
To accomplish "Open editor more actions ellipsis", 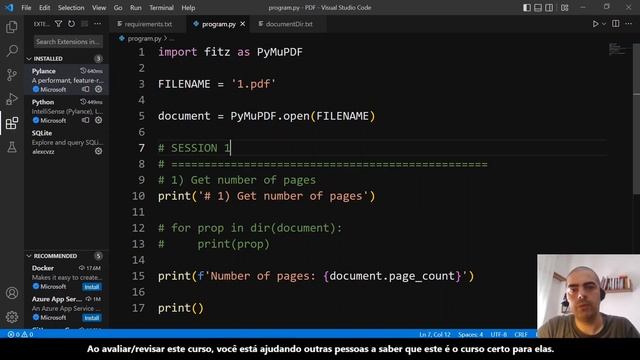I will pyautogui.click(x=629, y=24).
